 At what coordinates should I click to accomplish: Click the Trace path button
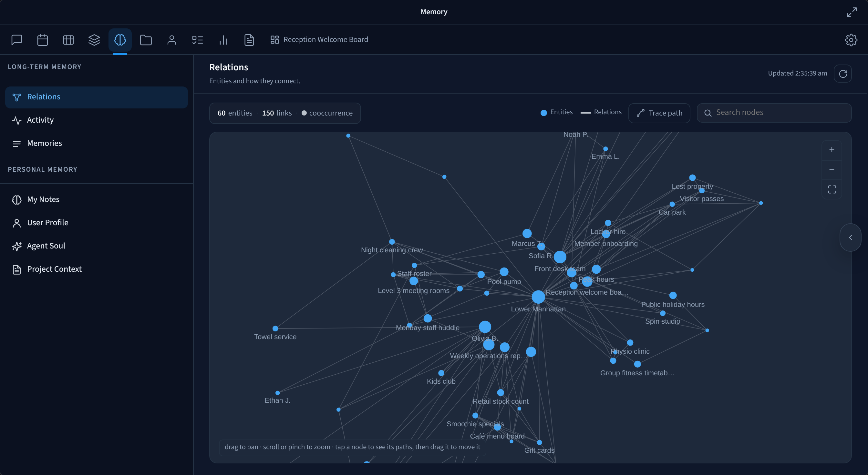coord(659,113)
